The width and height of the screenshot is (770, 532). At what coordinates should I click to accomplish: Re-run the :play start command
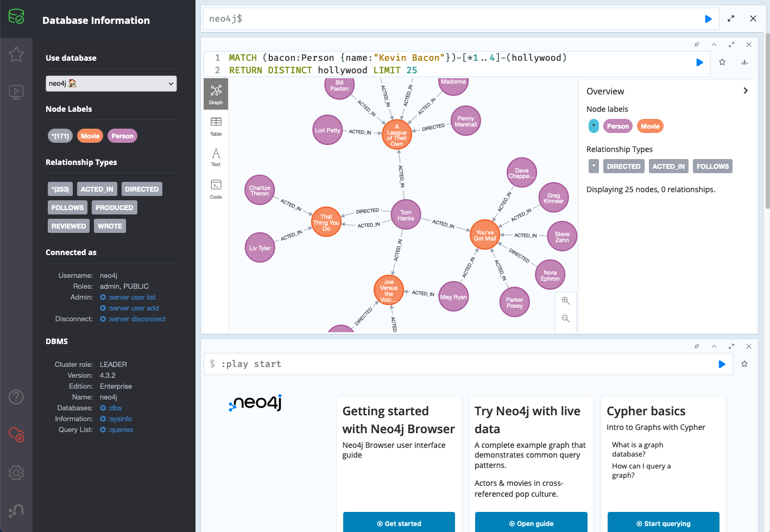tap(722, 364)
